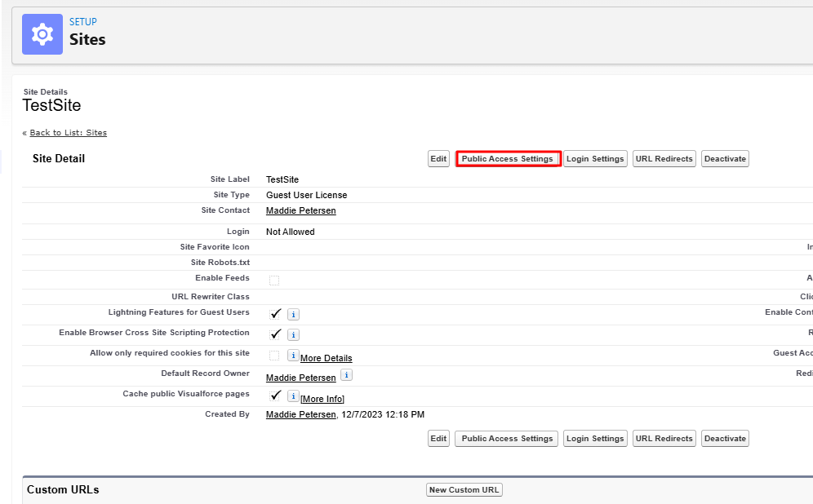The width and height of the screenshot is (813, 504).
Task: Click the bottom Edit button
Action: (438, 438)
